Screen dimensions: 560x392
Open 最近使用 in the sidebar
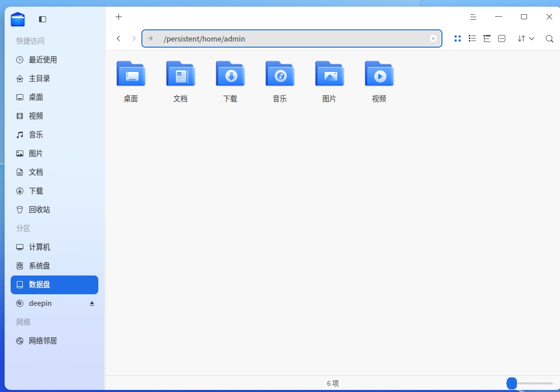coord(54,60)
